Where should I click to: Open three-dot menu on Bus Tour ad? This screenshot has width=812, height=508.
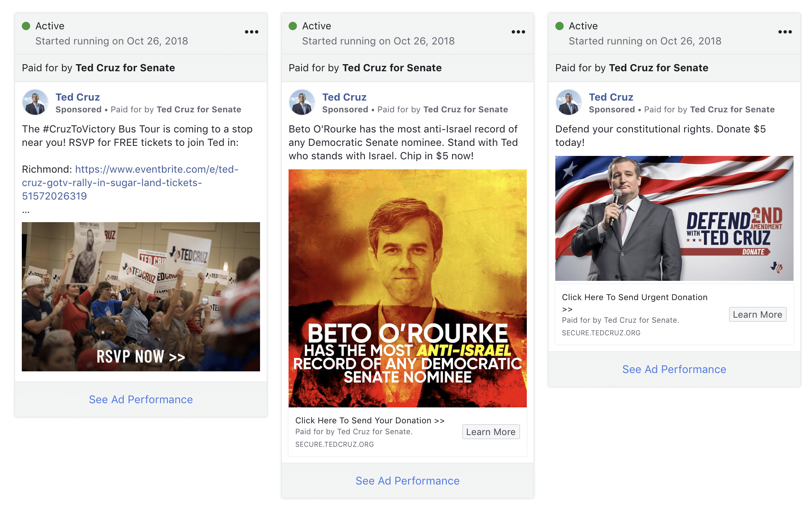pyautogui.click(x=252, y=32)
